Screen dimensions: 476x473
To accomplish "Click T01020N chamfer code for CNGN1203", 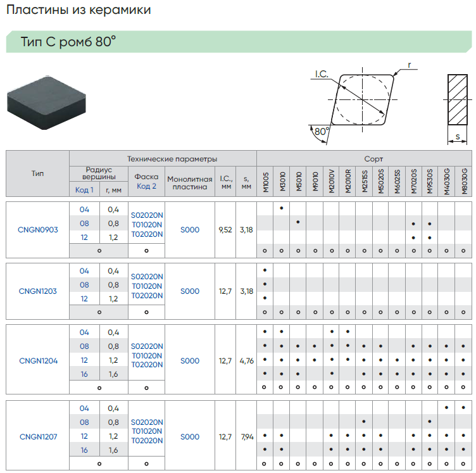I will tap(147, 286).
